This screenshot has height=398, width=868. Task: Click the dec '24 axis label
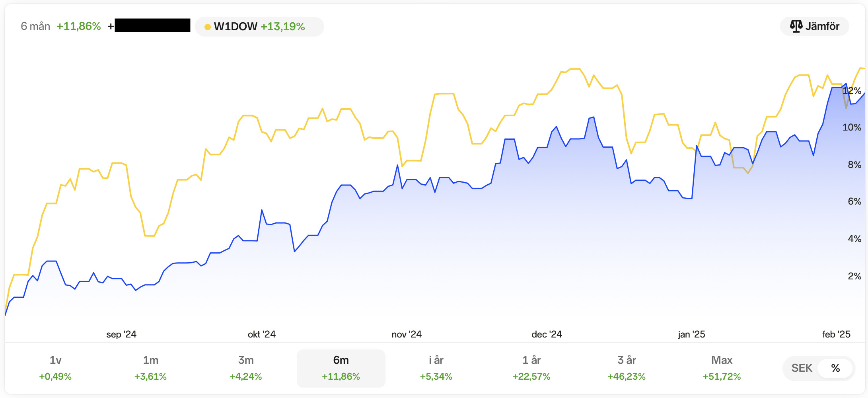(x=547, y=334)
